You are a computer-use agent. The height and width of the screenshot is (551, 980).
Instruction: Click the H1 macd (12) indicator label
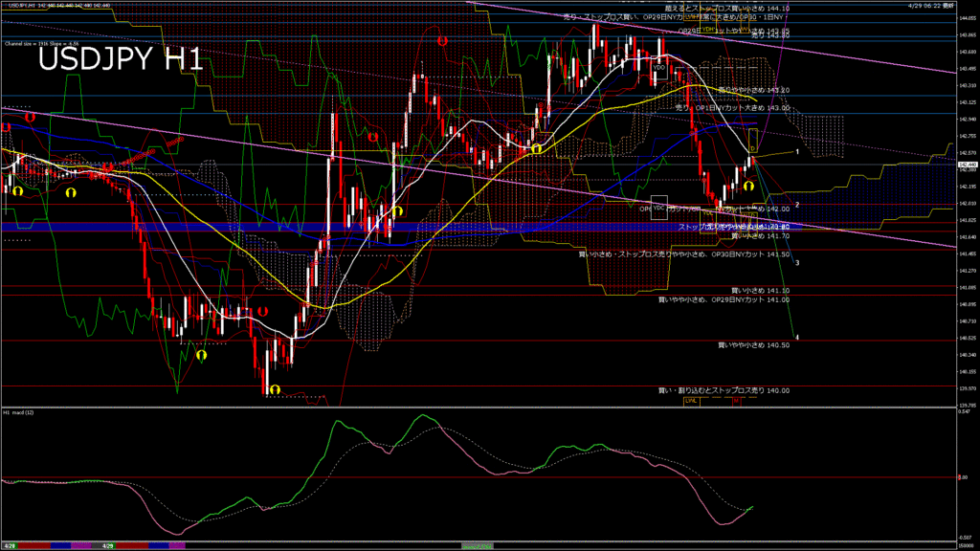coord(19,412)
